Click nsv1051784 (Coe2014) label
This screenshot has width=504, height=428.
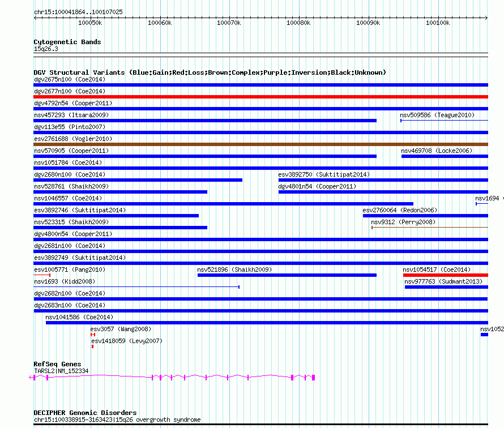click(68, 162)
